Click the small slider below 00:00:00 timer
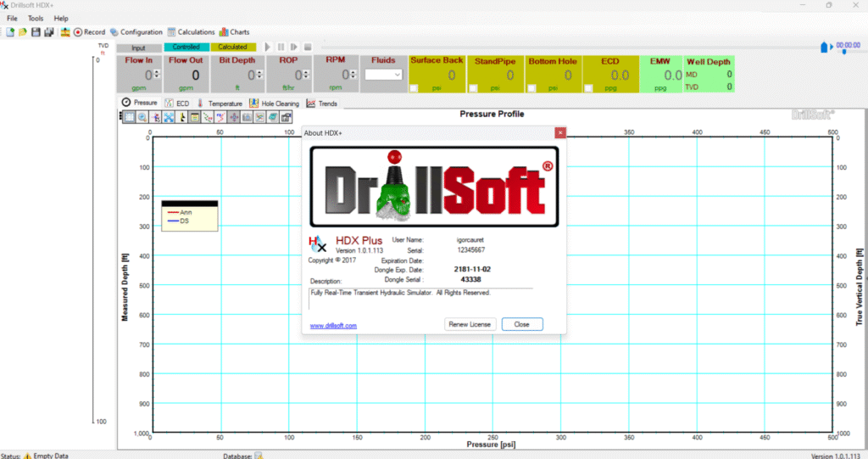 [x=844, y=52]
